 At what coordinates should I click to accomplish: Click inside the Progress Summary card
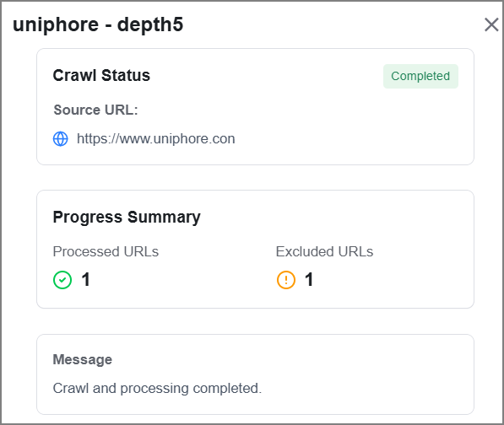coord(255,249)
